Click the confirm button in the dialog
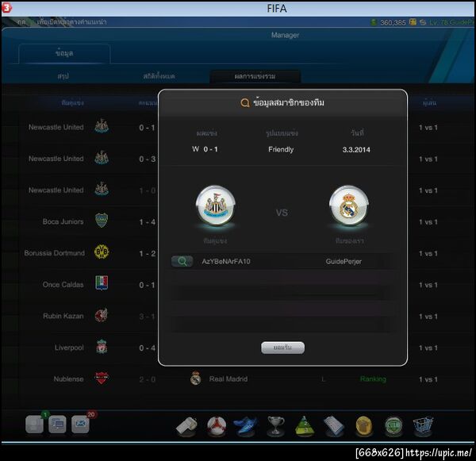Viewport: 476px width, 461px height. (x=282, y=348)
